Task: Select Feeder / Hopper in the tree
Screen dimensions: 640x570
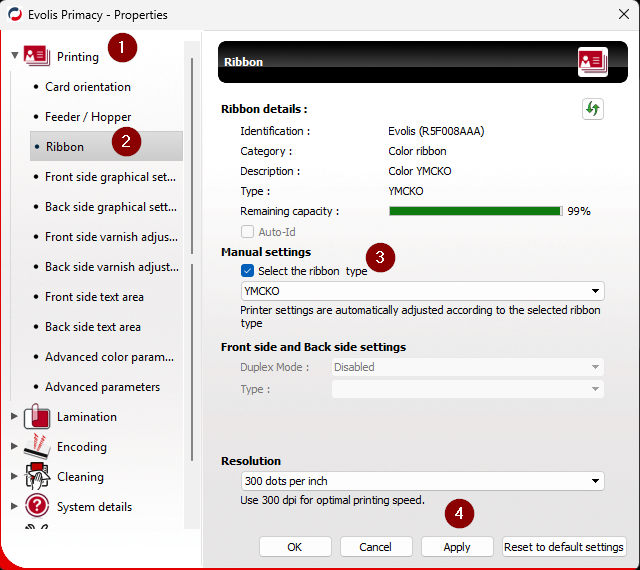Action: (88, 117)
